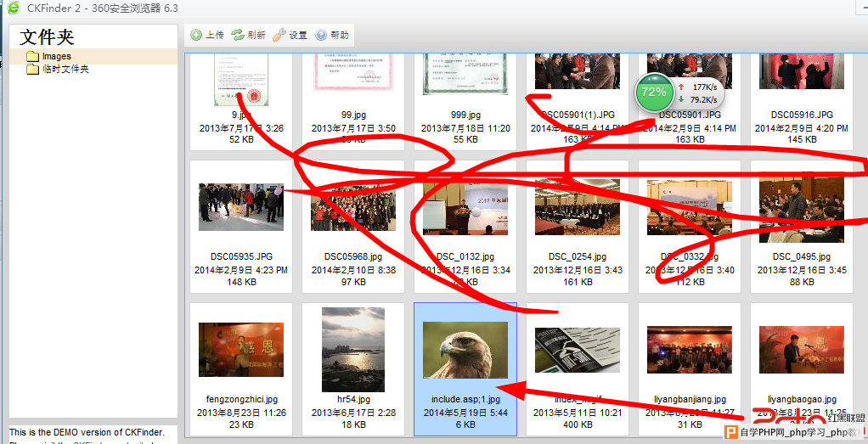The image size is (868, 444).
Task: Select the DSC05935.JPG crowd photo
Action: [241, 207]
